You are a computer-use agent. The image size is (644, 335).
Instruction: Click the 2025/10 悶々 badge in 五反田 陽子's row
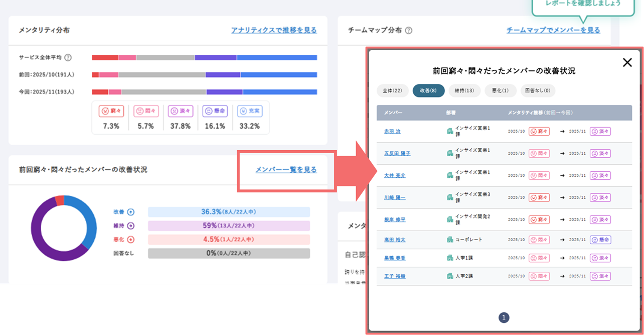pos(539,153)
